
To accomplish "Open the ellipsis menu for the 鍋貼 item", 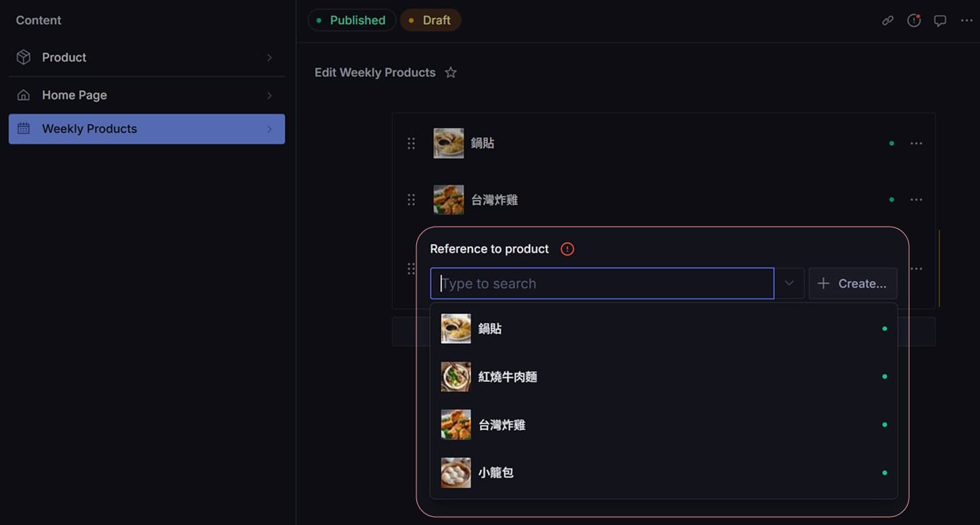I will tap(916, 142).
